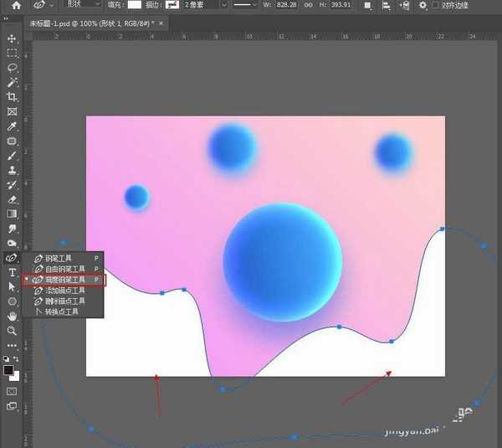The height and width of the screenshot is (448, 502).
Task: Pick the Magic Wand tool
Action: (12, 82)
